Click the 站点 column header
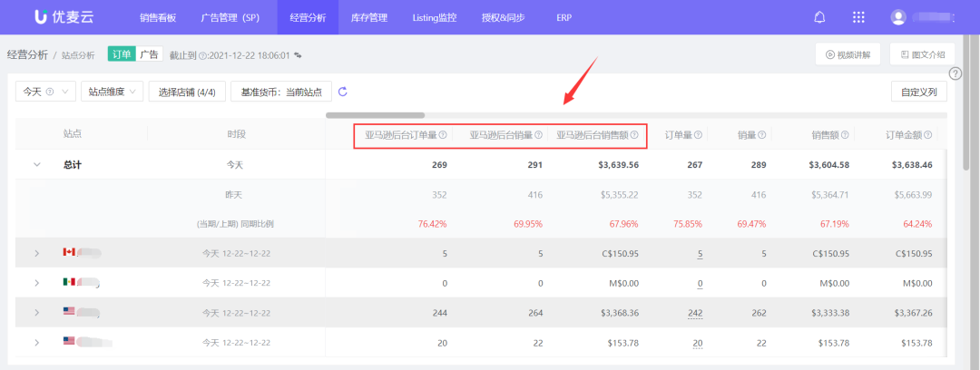 [73, 133]
